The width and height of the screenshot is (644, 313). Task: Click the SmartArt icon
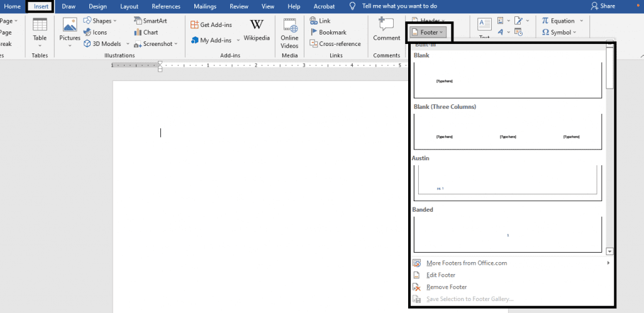click(x=138, y=21)
